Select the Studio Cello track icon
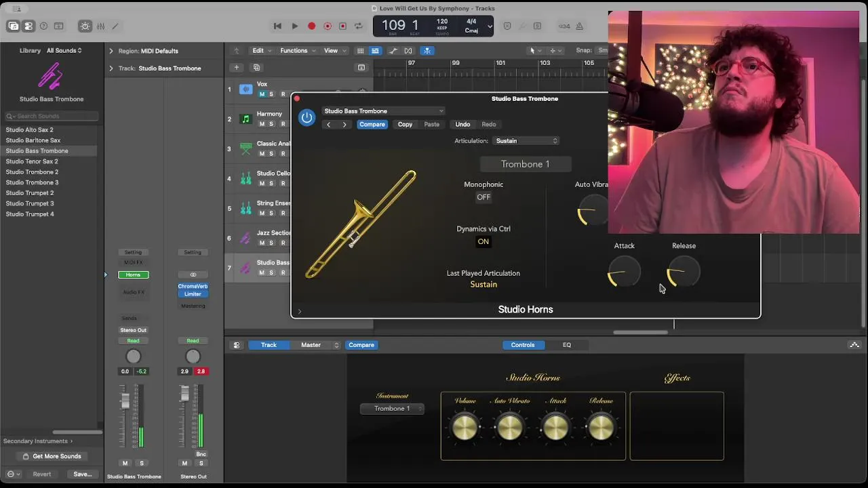 pos(245,179)
